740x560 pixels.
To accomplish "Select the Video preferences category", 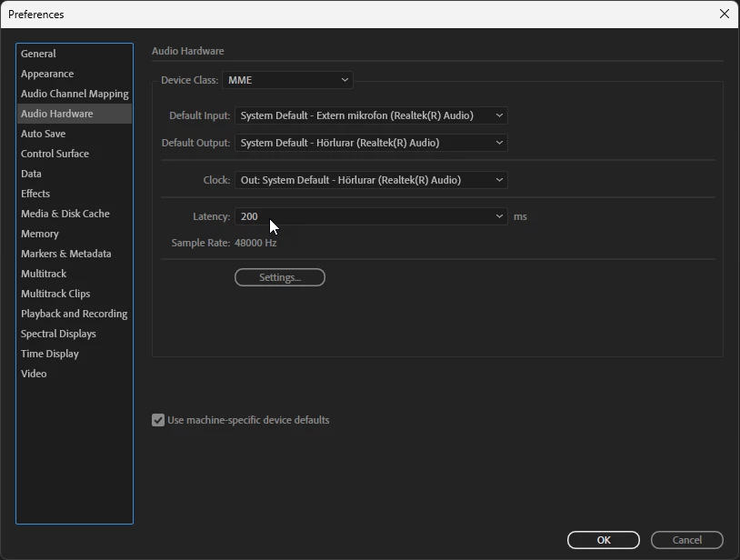I will [x=75, y=374].
